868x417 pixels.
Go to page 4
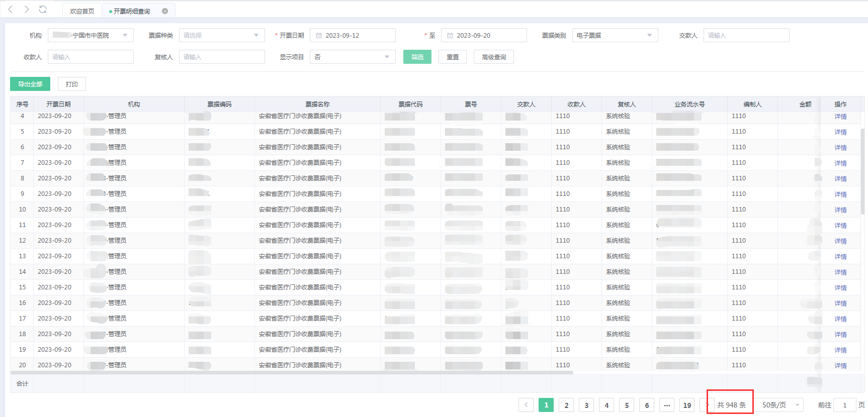pyautogui.click(x=606, y=405)
